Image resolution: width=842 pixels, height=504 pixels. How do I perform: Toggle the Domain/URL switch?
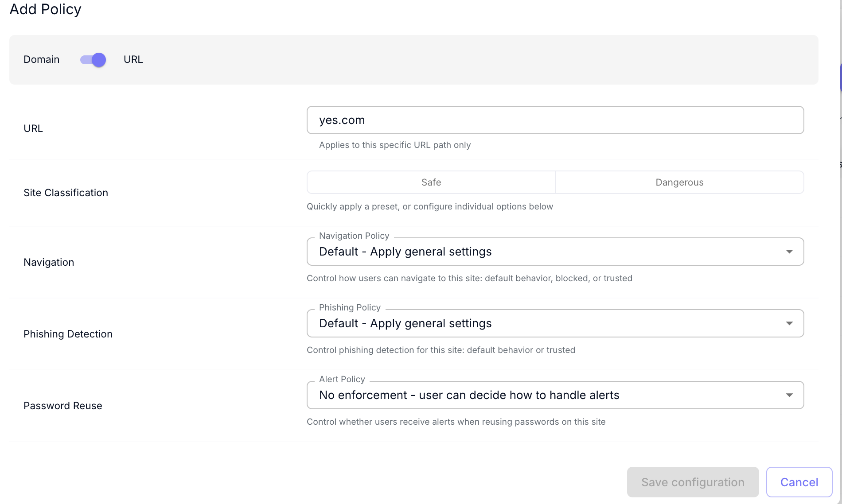coord(93,60)
